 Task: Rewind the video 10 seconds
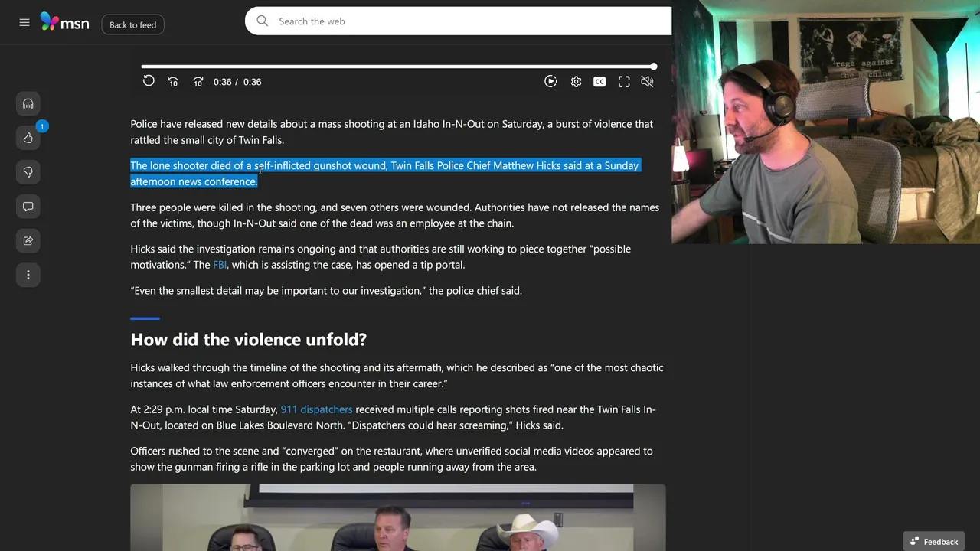pyautogui.click(x=173, y=82)
